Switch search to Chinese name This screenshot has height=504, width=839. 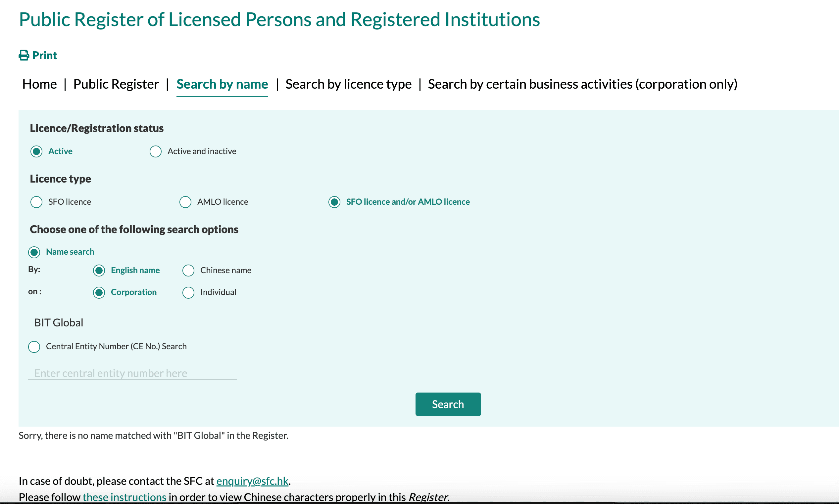pyautogui.click(x=188, y=271)
